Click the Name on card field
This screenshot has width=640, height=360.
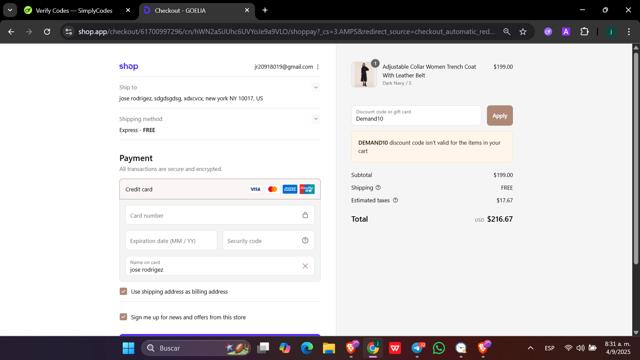[x=220, y=266]
